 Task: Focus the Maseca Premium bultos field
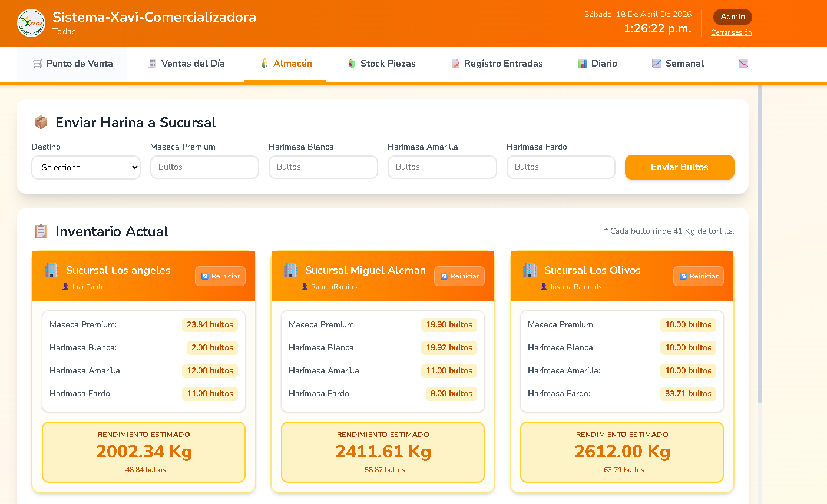204,167
